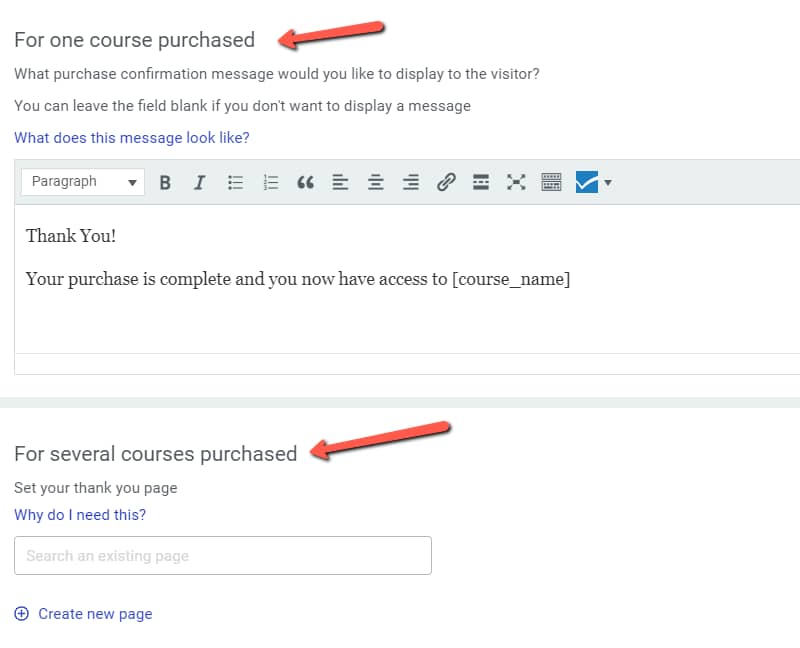Toggle italic formatting in editor toolbar

tap(200, 182)
